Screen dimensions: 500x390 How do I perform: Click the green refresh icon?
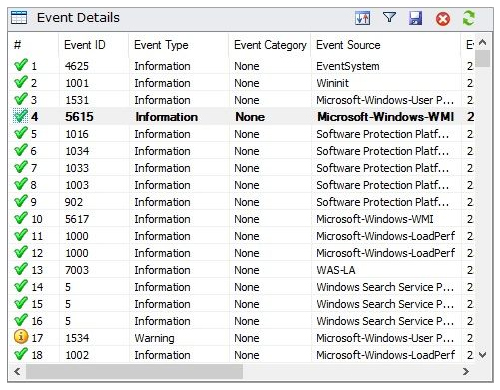[x=469, y=18]
